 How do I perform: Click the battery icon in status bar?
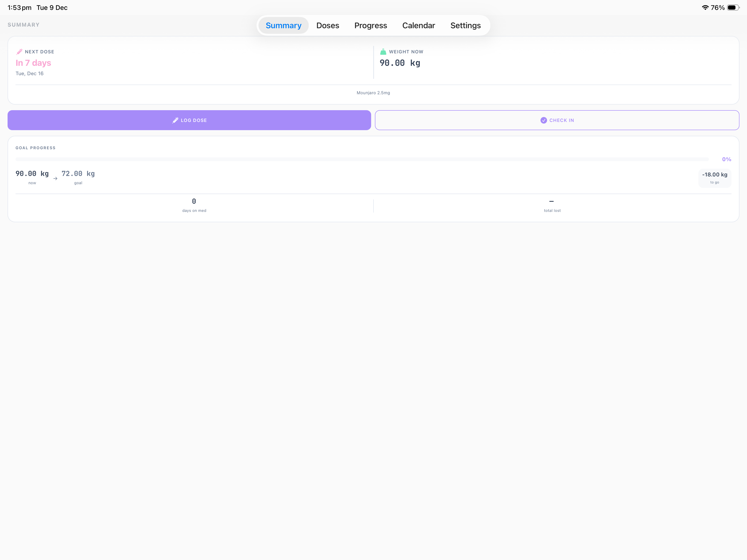733,7
